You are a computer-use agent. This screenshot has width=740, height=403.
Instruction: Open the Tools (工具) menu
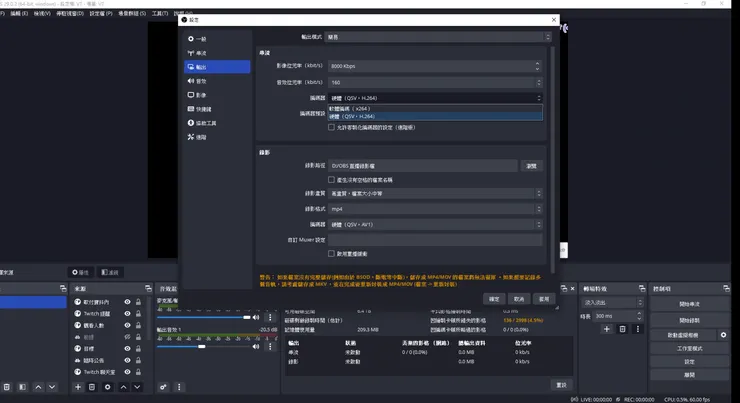click(160, 14)
